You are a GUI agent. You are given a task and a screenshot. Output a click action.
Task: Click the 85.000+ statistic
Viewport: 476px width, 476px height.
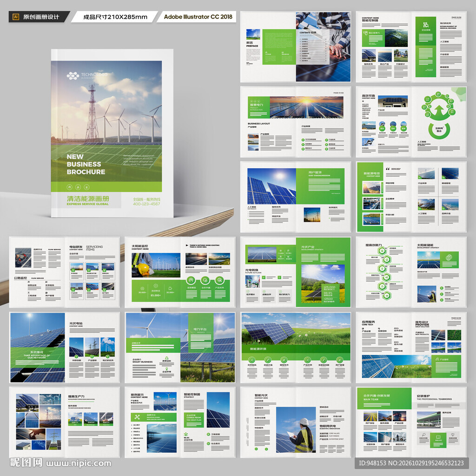(155, 295)
